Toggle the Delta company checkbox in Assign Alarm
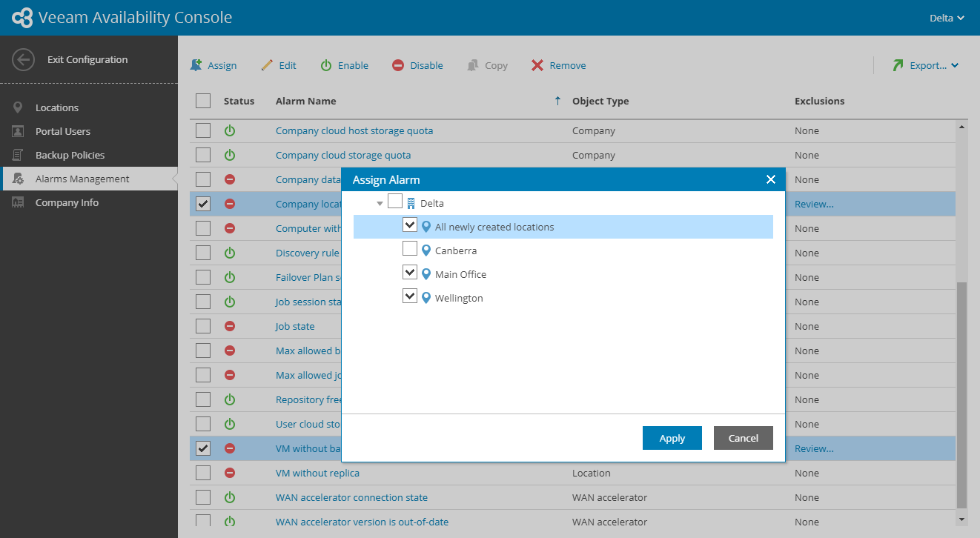Image resolution: width=980 pixels, height=538 pixels. (x=395, y=202)
